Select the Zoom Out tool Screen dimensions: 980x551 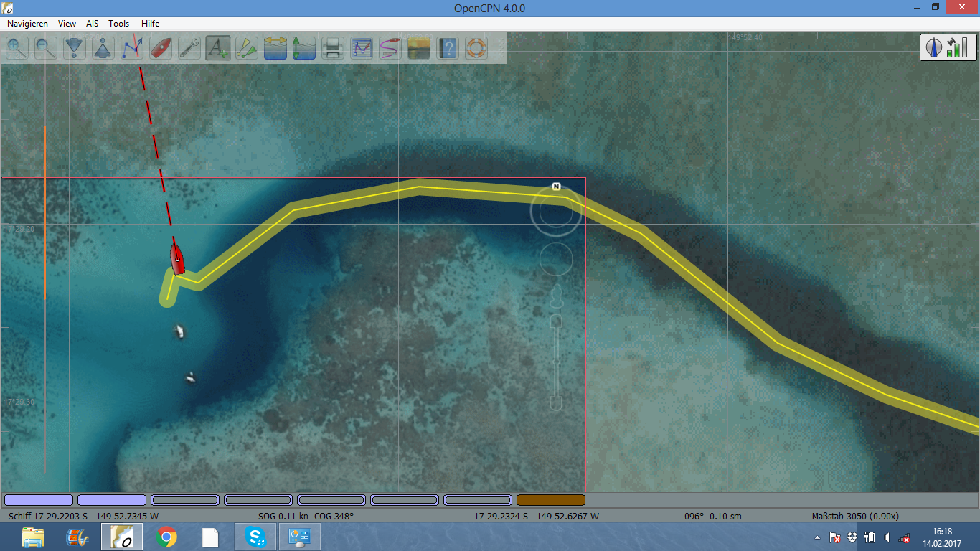tap(45, 48)
